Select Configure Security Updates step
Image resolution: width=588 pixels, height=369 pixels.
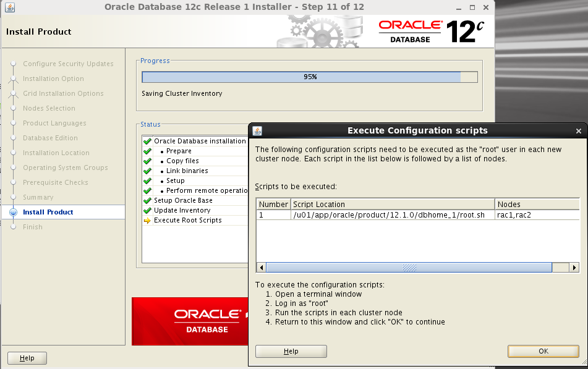click(x=68, y=64)
